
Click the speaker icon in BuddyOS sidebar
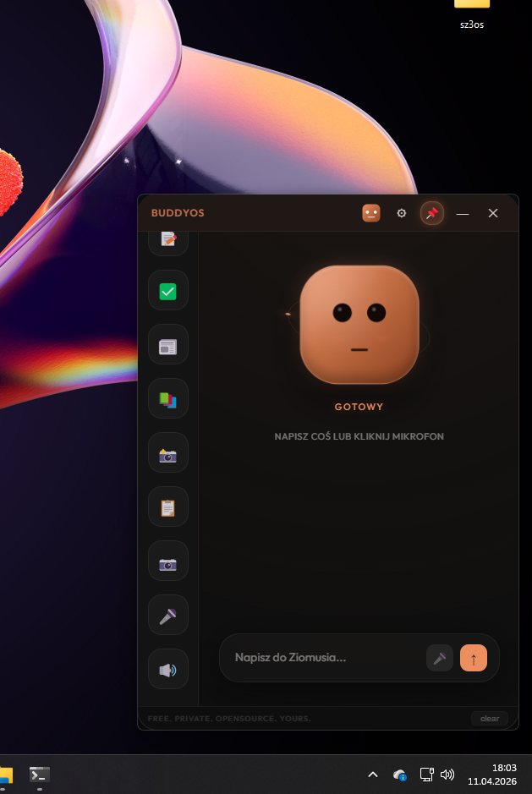167,670
